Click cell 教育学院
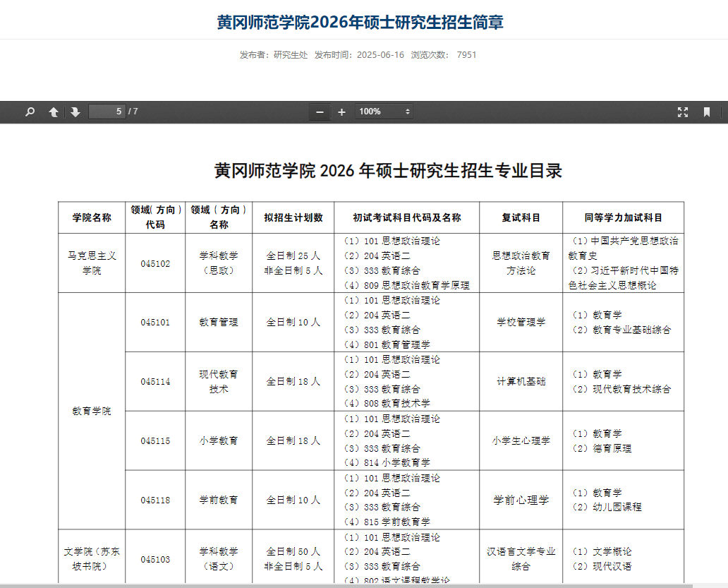 [92, 411]
